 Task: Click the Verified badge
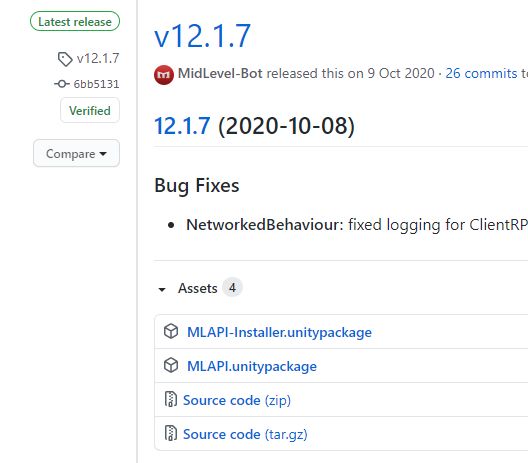[90, 110]
